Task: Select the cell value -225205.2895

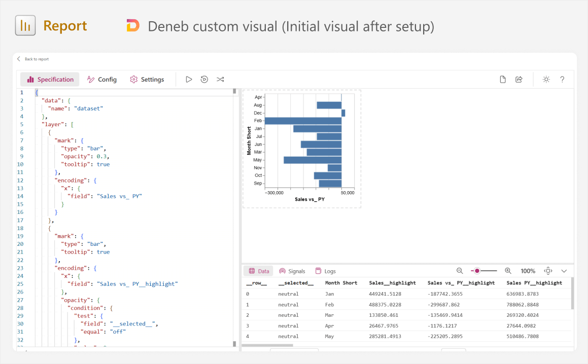Action: [445, 336]
